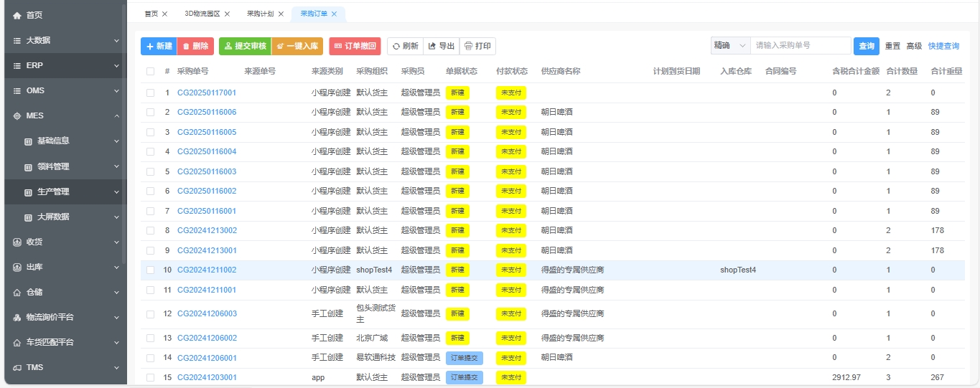Click the 订单提交 status tag in row 14
Image resolution: width=980 pixels, height=388 pixels.
465,357
